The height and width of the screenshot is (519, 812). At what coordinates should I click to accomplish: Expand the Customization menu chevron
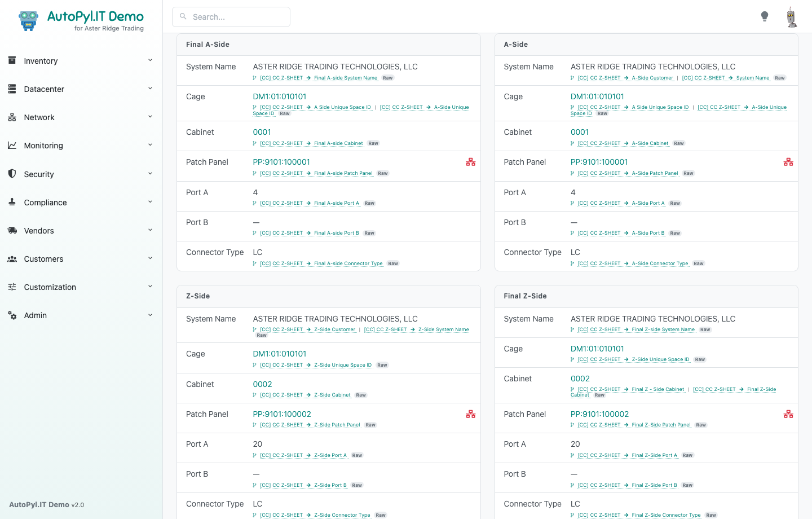tap(150, 287)
